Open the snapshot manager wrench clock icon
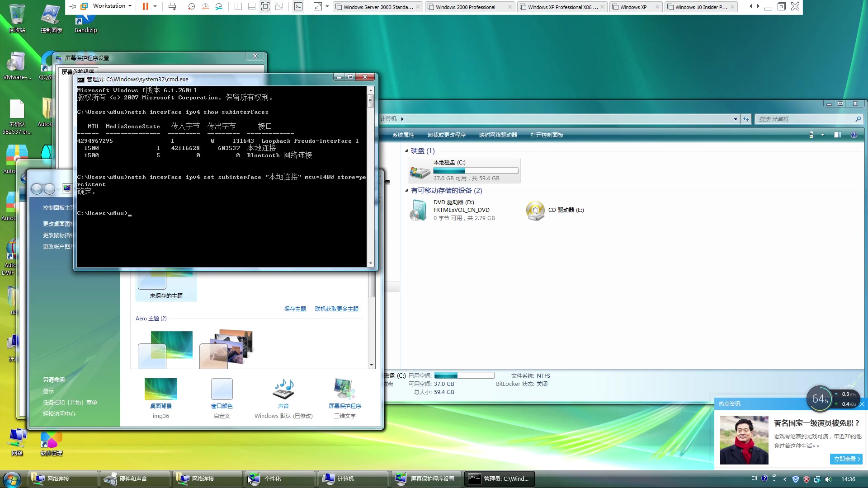This screenshot has width=868, height=488. tap(219, 6)
